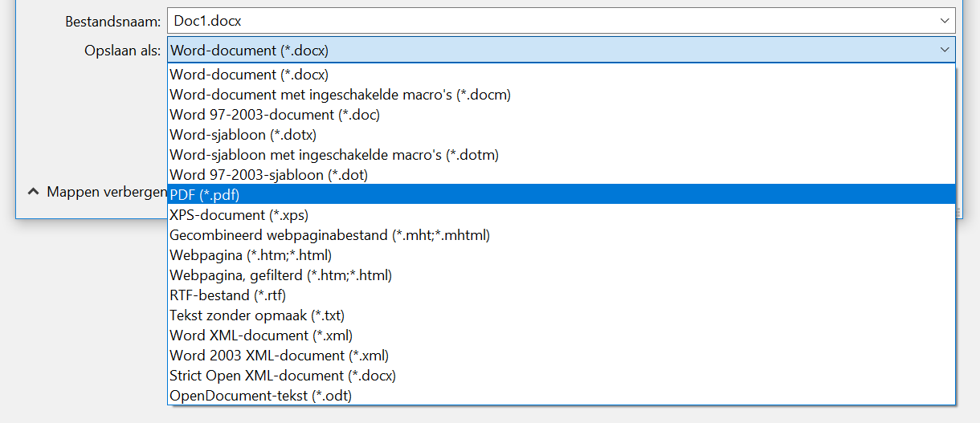Select Word-sjabloon (*.dotx) format
The height and width of the screenshot is (423, 980).
(x=561, y=134)
